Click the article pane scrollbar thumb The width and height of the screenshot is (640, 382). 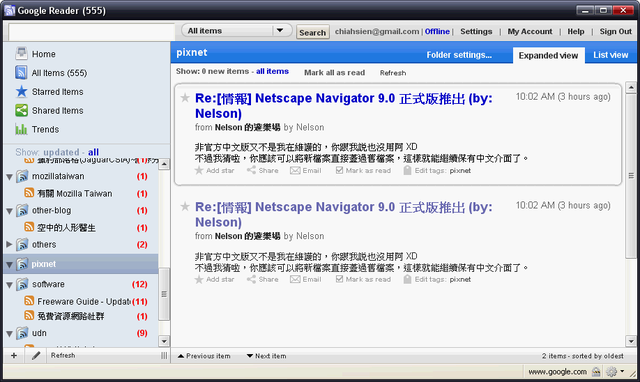click(x=631, y=176)
